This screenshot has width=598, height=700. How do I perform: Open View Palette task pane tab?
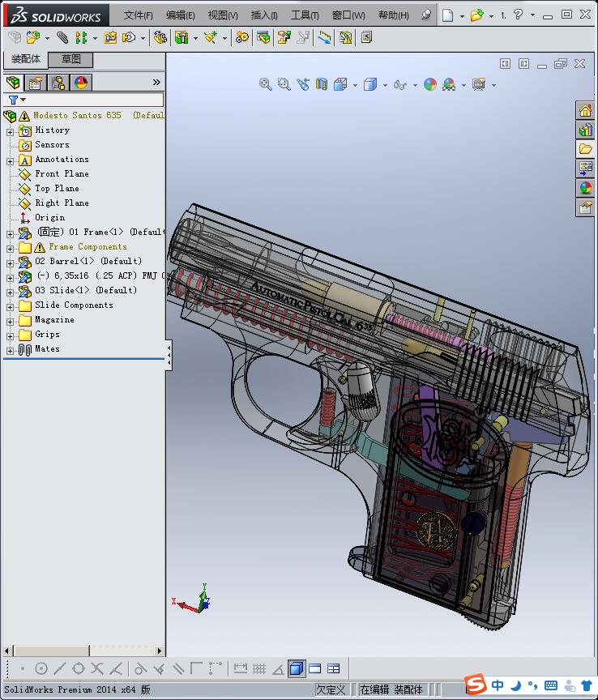pos(585,169)
